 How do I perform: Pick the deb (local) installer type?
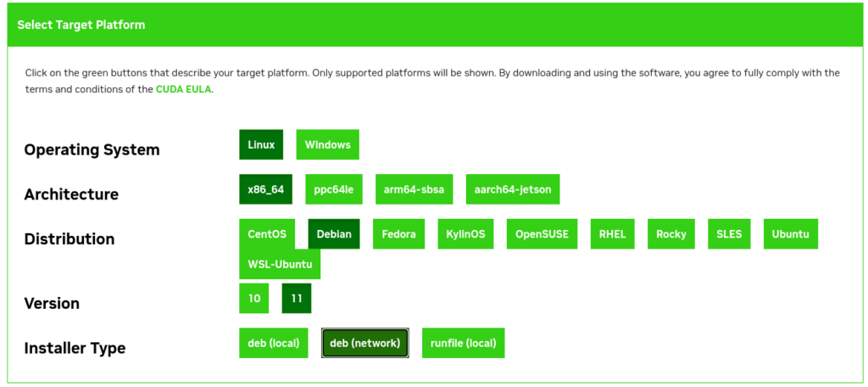[274, 343]
